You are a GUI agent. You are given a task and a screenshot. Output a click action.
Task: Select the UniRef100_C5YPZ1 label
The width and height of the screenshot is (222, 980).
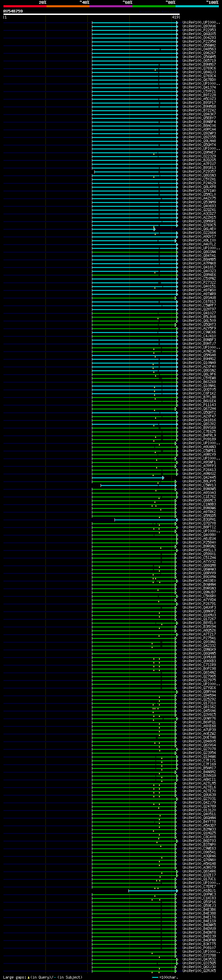pos(199,91)
